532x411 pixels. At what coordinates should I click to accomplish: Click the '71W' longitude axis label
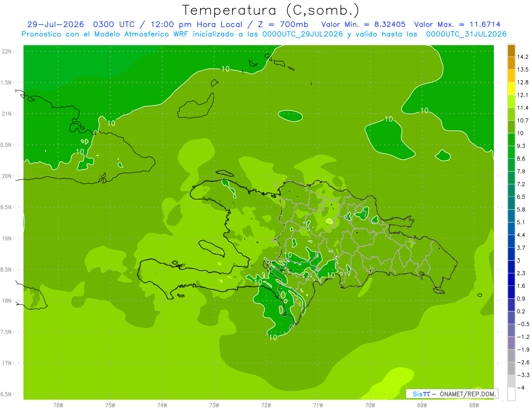[318, 405]
